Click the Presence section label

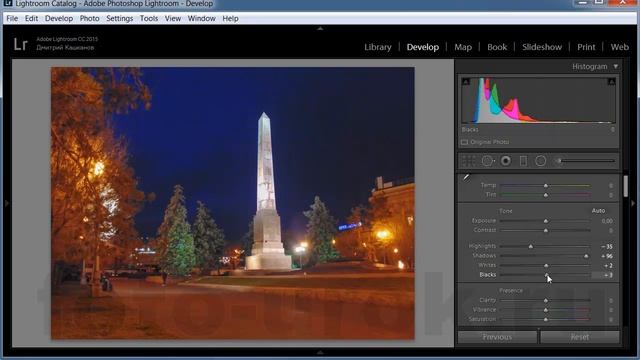511,291
